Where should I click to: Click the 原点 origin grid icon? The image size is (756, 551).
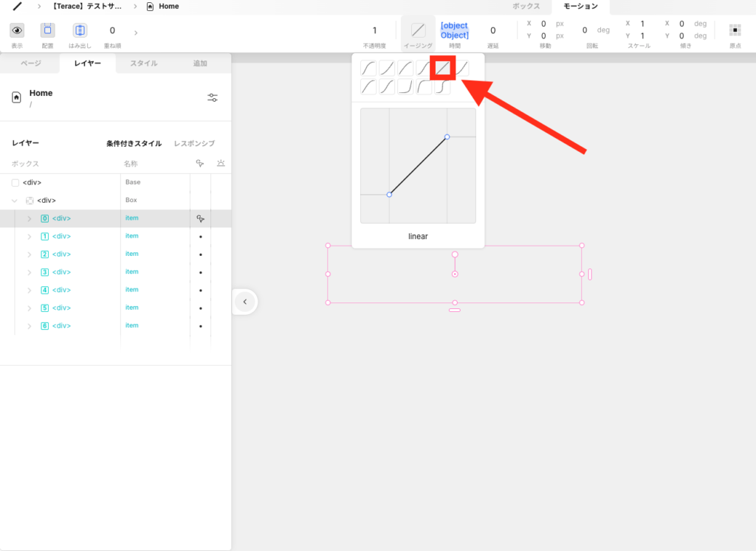(735, 31)
